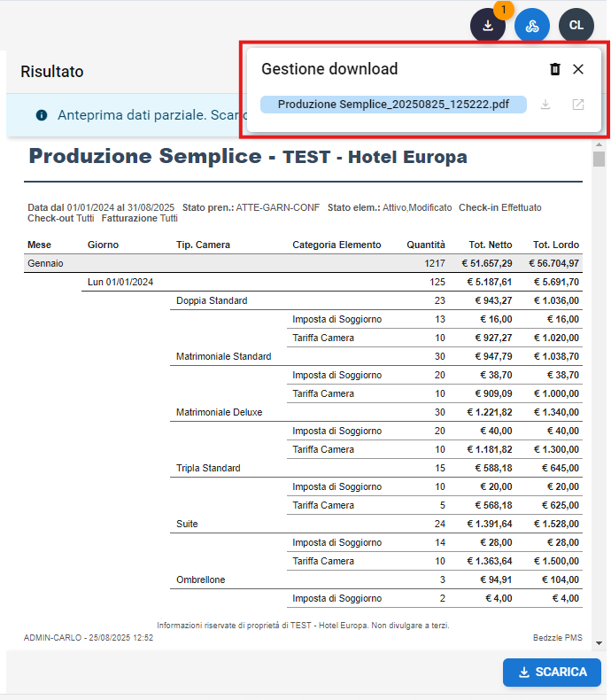Screen dimensions: 611x700
Task: Open the CL user avatar menu
Action: 576,26
